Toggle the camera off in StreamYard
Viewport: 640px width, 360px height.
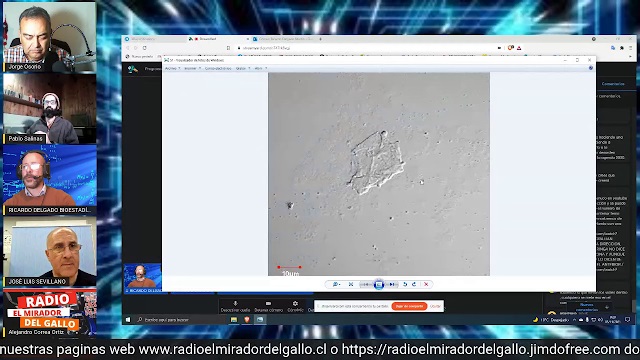[268, 307]
